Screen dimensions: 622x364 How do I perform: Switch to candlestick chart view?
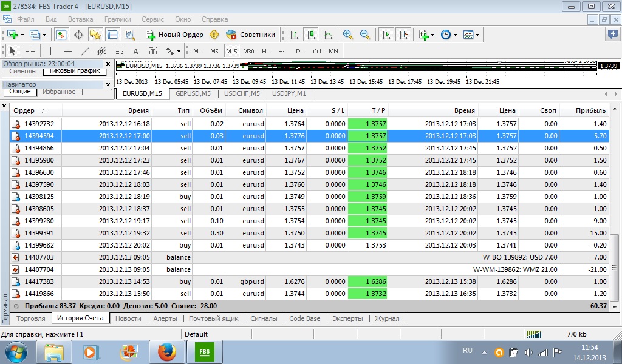coord(311,35)
